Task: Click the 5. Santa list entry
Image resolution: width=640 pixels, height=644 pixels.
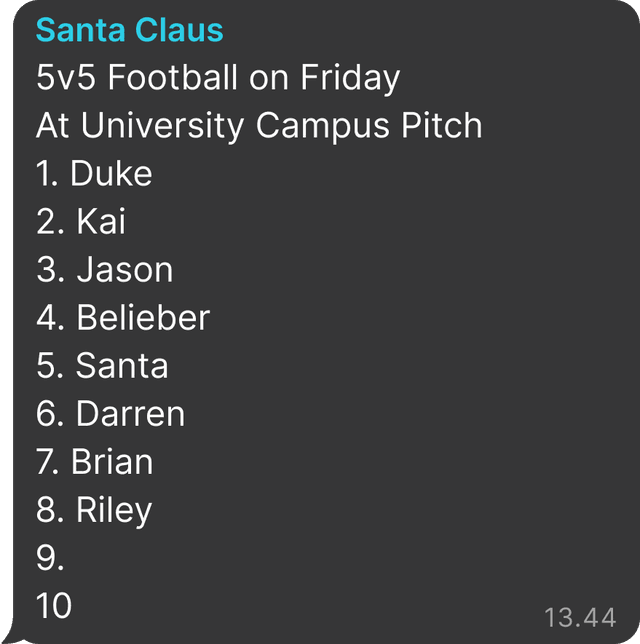Action: [x=102, y=366]
